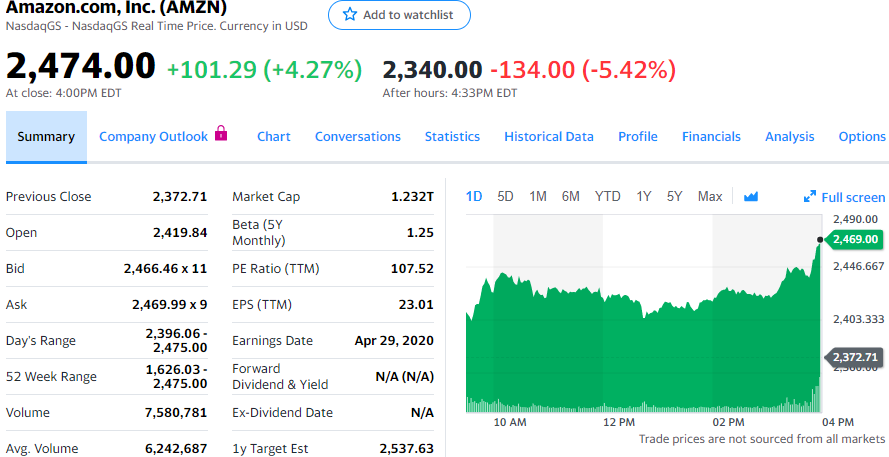889x457 pixels.
Task: Click the 2,469.00 current price marker on chart
Action: pos(855,239)
